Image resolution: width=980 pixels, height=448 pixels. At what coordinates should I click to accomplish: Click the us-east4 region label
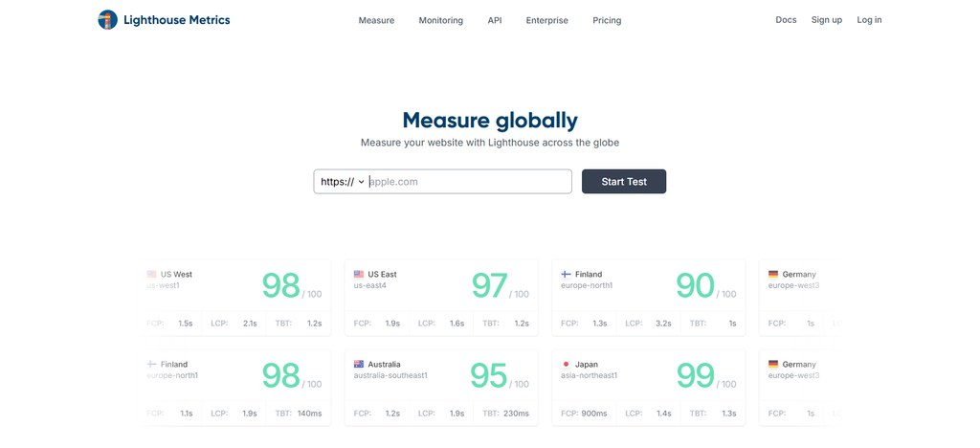(370, 285)
